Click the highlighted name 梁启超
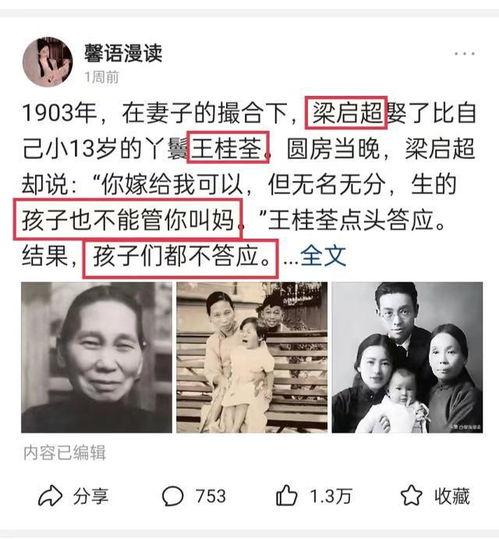499x539 pixels. (346, 113)
